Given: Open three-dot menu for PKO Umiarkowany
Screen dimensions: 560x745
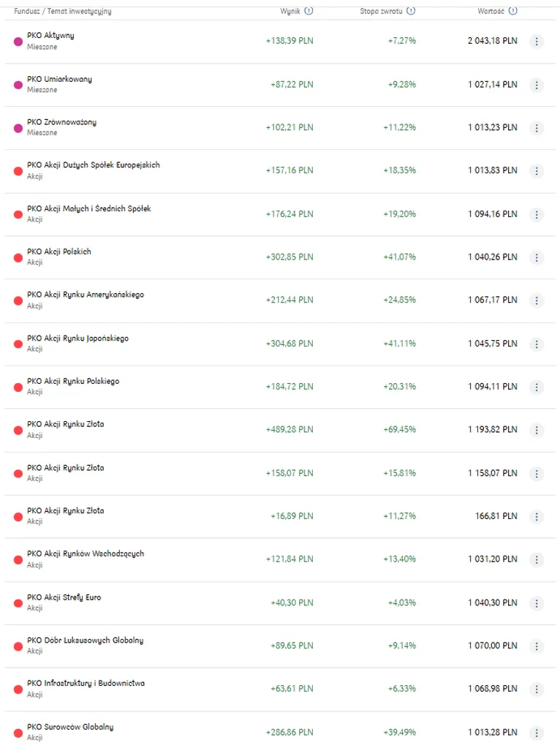Looking at the screenshot, I should click(537, 85).
